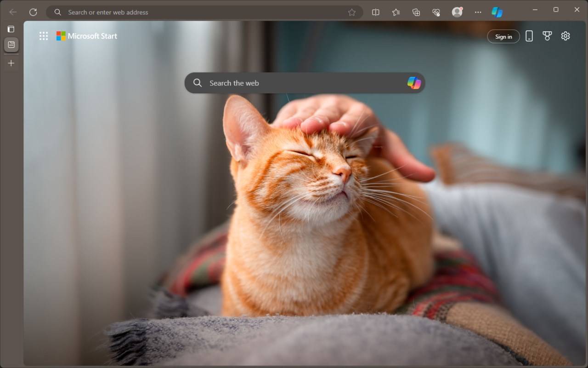Open the Copilot sidebar icon in toolbar

click(497, 12)
